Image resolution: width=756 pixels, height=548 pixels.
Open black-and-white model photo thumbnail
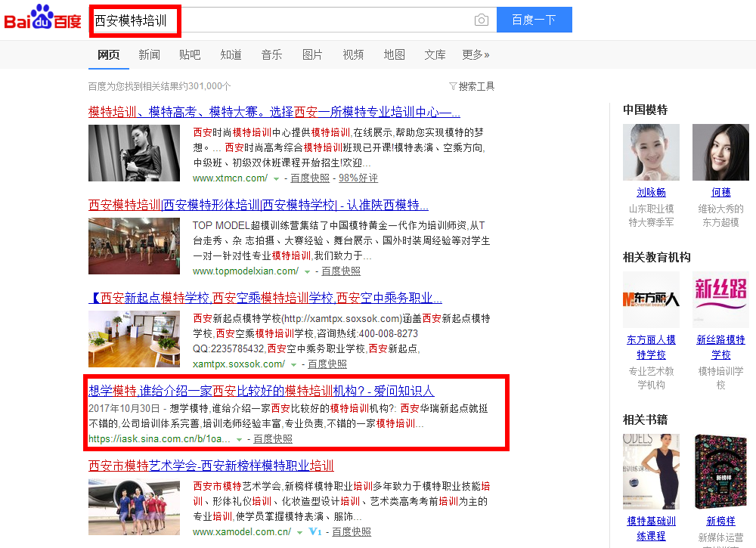pos(134,153)
